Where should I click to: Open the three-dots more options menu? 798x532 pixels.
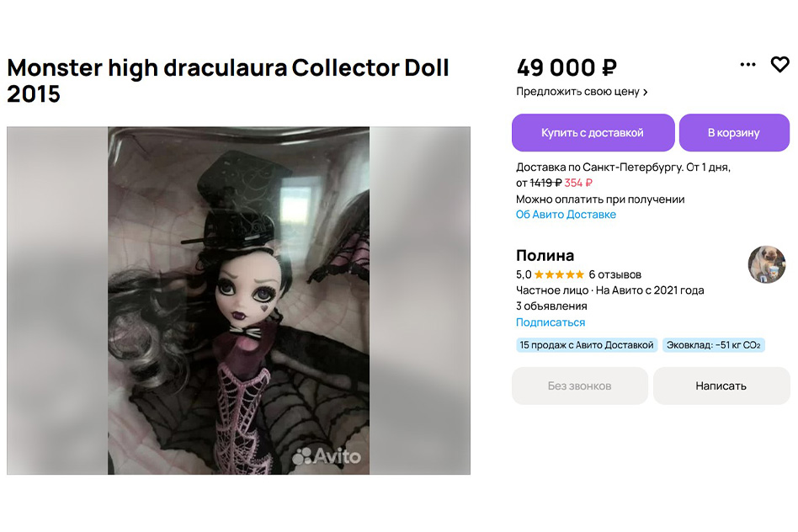[747, 65]
